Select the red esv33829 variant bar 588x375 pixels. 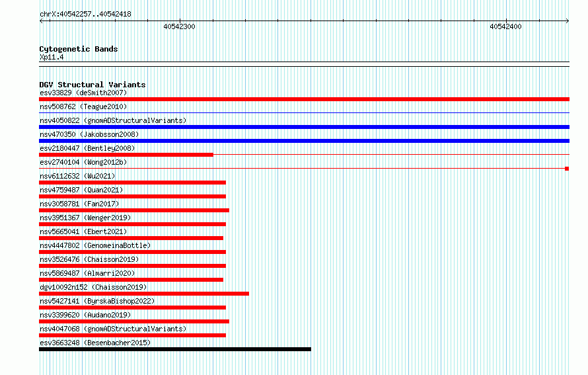pyautogui.click(x=304, y=99)
